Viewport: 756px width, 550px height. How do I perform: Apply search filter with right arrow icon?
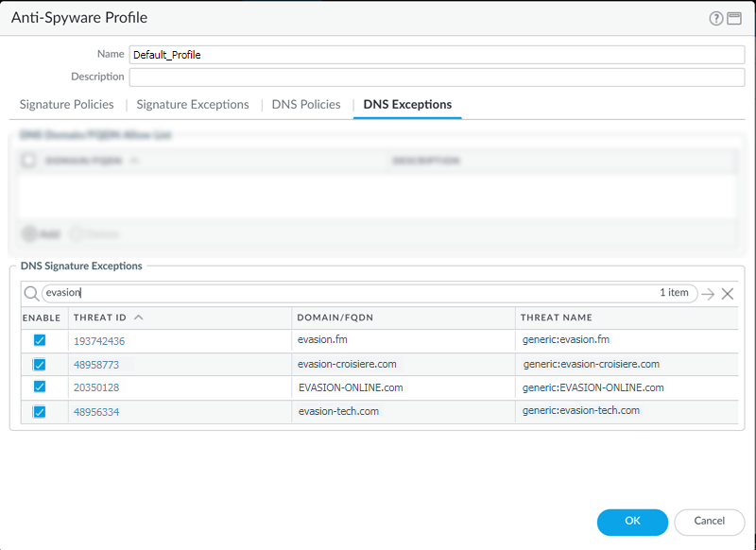coord(708,294)
